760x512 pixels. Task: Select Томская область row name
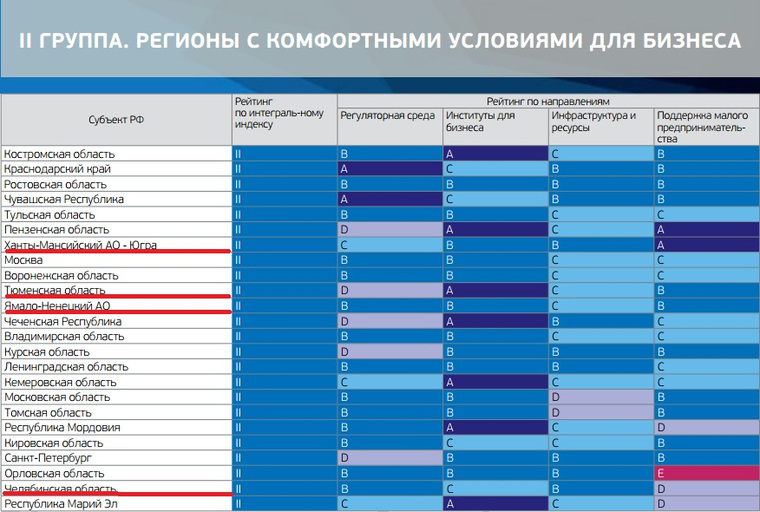pos(48,413)
